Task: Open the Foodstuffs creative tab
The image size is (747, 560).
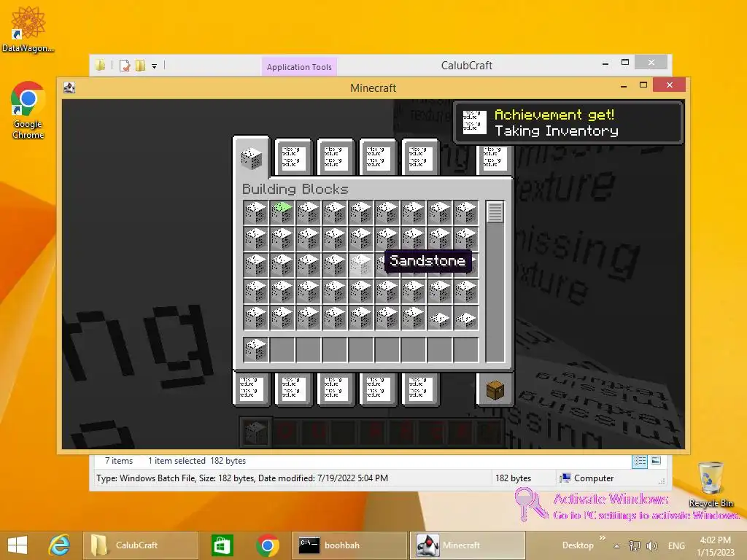Action: point(251,389)
